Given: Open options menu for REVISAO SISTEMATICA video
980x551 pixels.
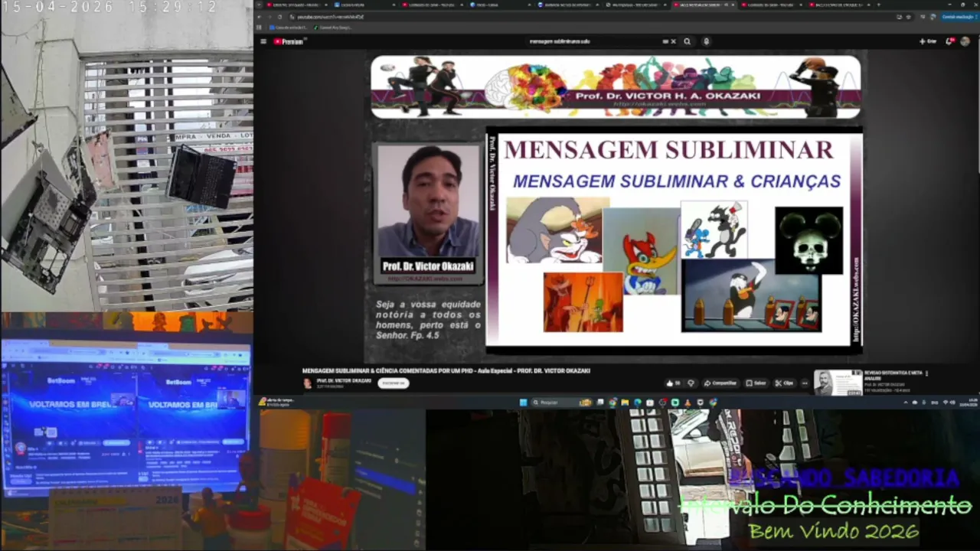Looking at the screenshot, I should coord(926,373).
